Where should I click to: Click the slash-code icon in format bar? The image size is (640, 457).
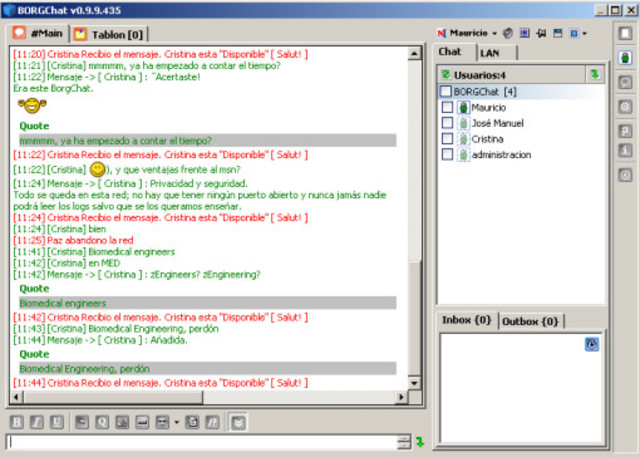(212, 422)
